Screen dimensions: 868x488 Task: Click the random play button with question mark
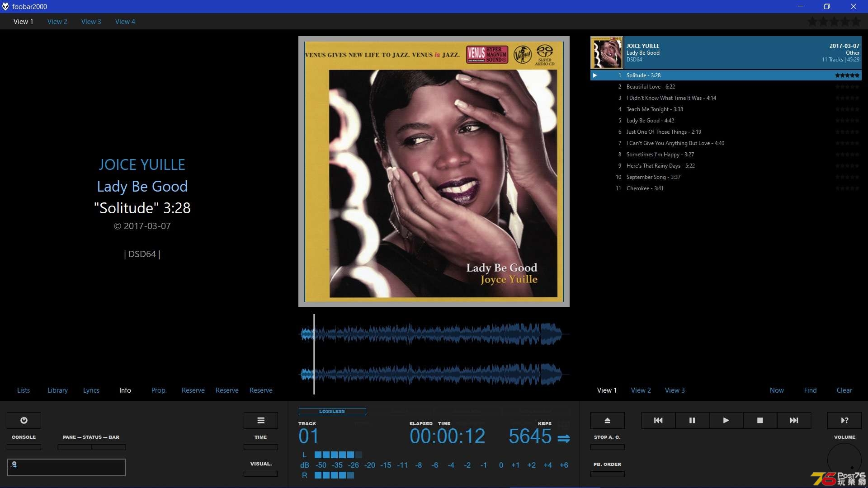click(x=844, y=420)
